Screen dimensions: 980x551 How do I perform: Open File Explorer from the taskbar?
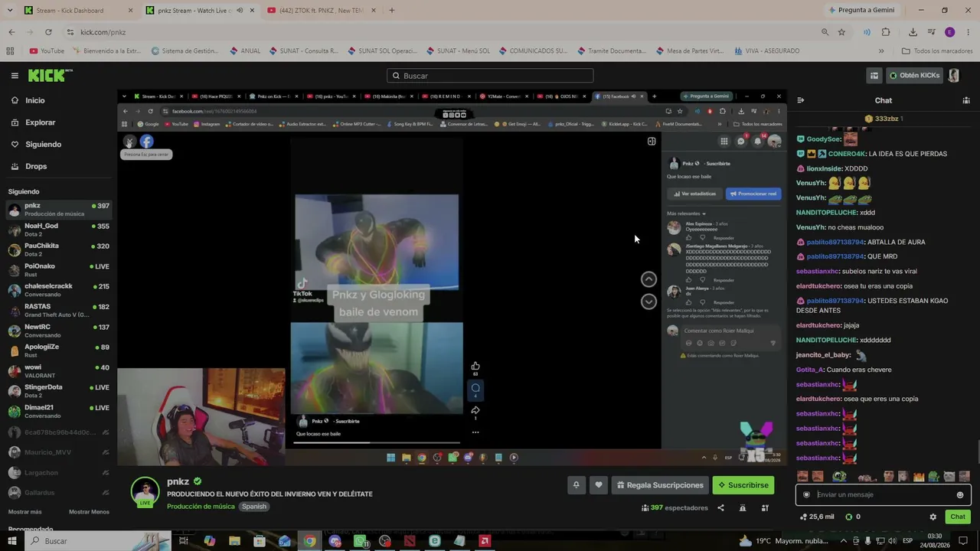click(x=234, y=541)
